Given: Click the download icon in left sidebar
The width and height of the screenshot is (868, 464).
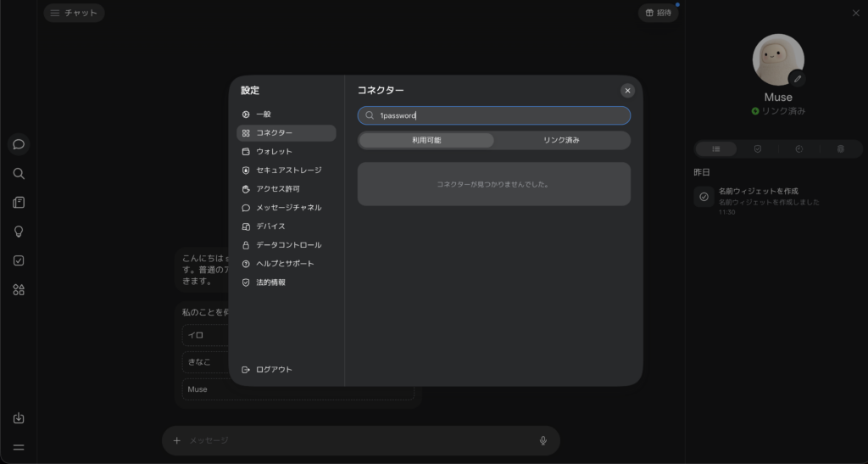Looking at the screenshot, I should 19,418.
